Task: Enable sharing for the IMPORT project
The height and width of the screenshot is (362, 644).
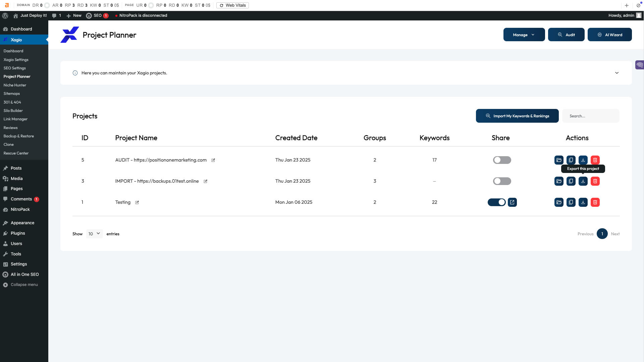Action: tap(502, 181)
